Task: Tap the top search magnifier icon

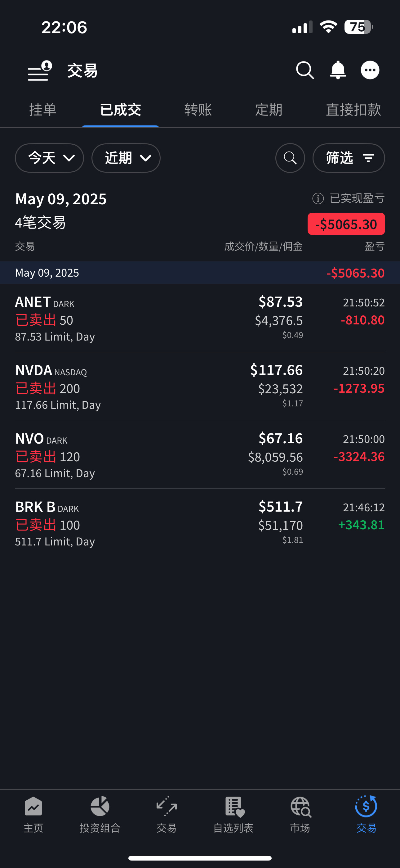Action: (305, 70)
